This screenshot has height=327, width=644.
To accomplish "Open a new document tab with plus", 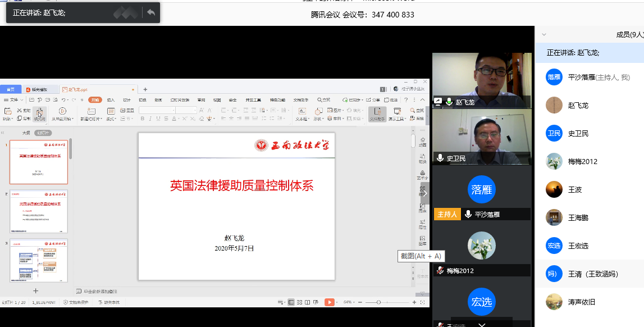I will (x=145, y=89).
